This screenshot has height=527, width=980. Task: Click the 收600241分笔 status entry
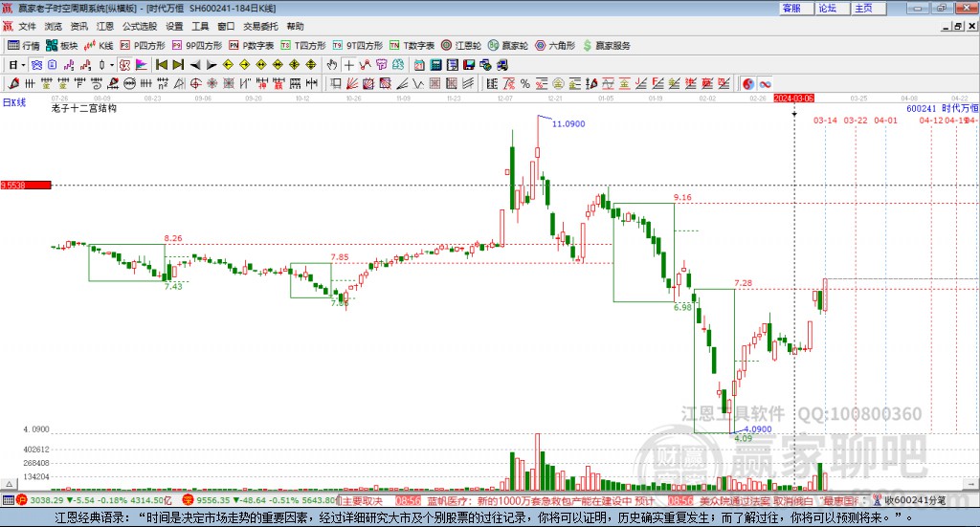915,500
